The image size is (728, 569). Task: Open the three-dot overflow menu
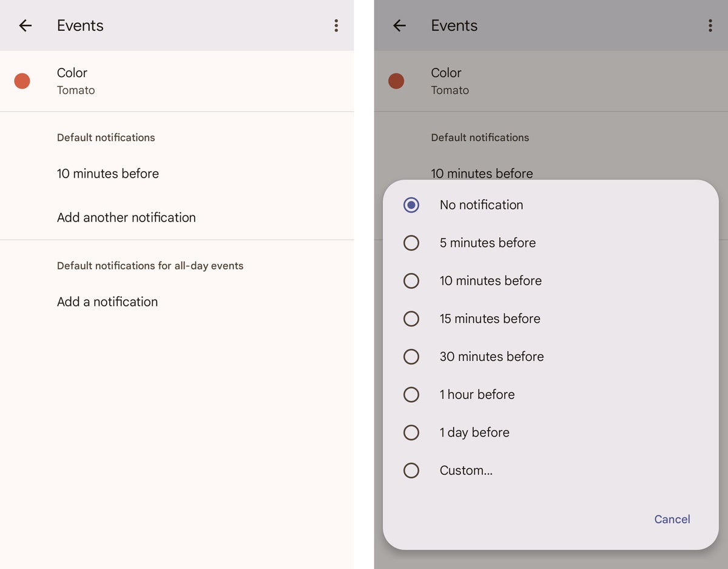click(x=336, y=25)
